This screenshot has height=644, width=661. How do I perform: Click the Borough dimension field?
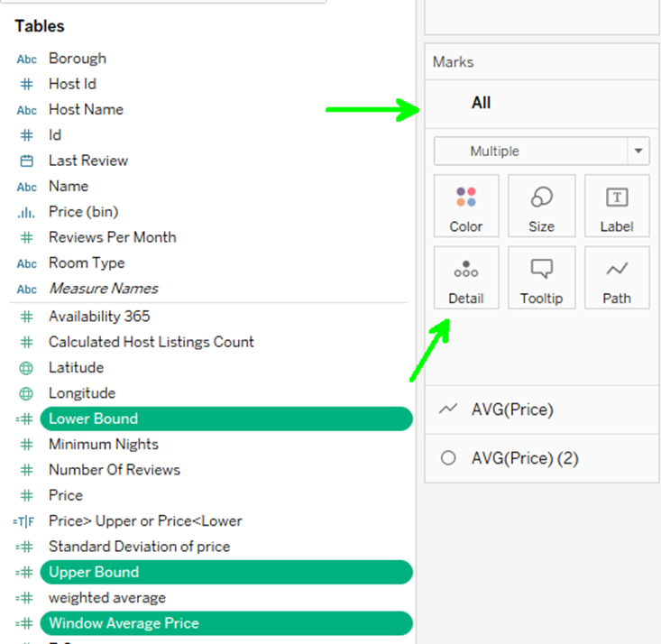(x=78, y=58)
